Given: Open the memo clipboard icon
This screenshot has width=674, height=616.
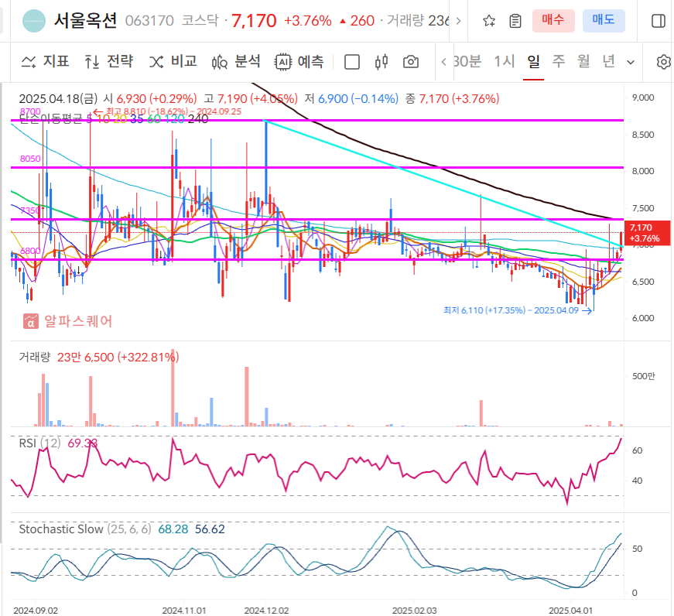Looking at the screenshot, I should click(515, 22).
